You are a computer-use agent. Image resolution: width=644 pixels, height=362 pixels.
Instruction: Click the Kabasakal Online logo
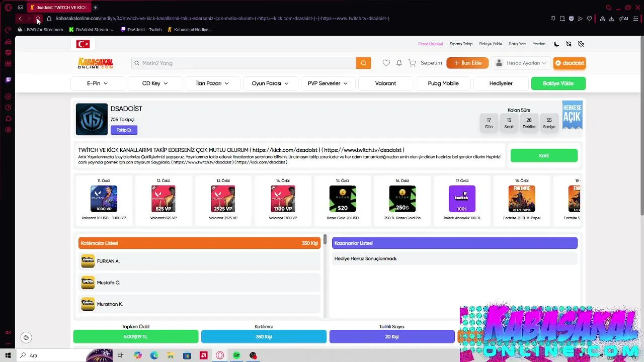point(95,63)
